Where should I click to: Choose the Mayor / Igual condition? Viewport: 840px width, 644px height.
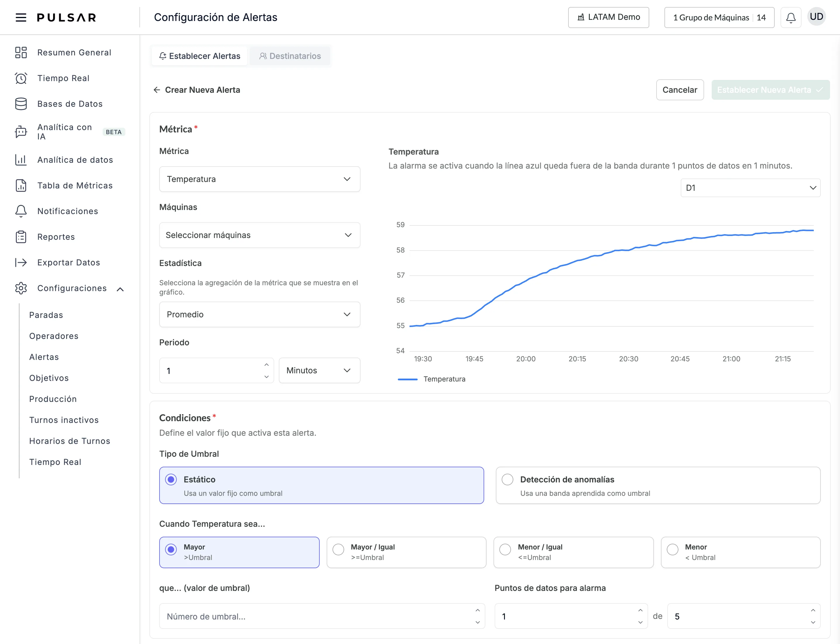406,552
